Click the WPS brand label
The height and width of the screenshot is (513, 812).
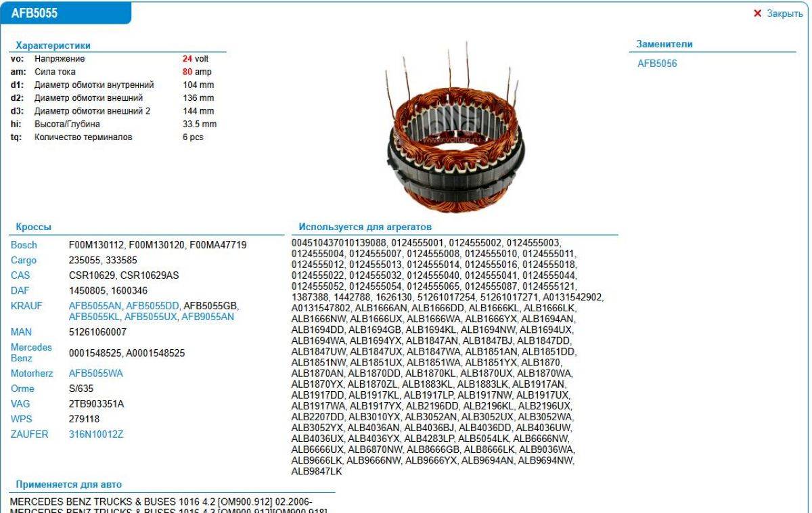click(x=22, y=419)
